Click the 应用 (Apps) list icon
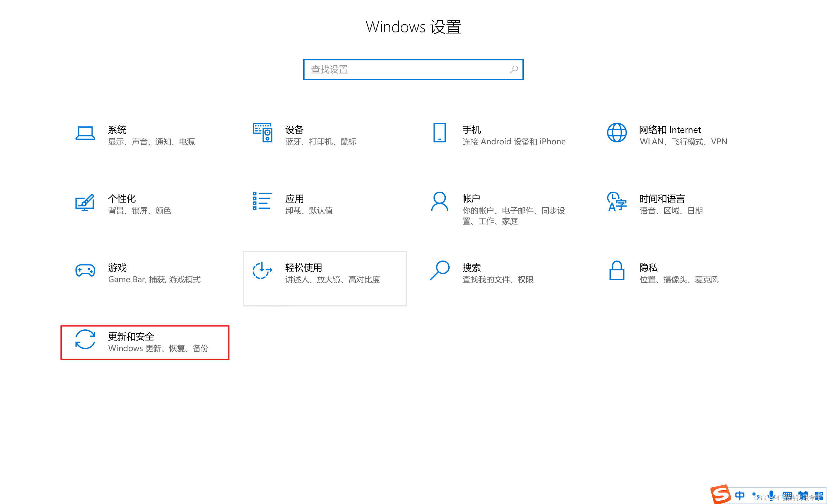This screenshot has width=827, height=504. pos(263,201)
